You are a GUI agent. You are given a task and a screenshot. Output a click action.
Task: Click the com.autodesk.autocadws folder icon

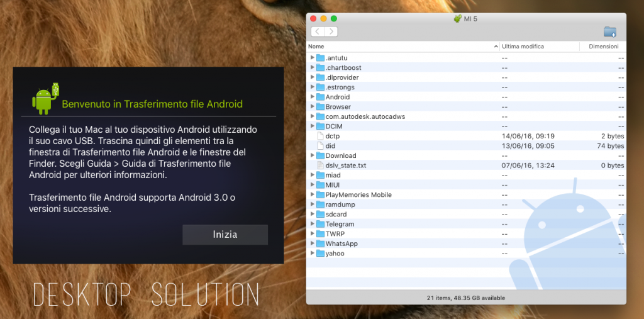click(320, 116)
